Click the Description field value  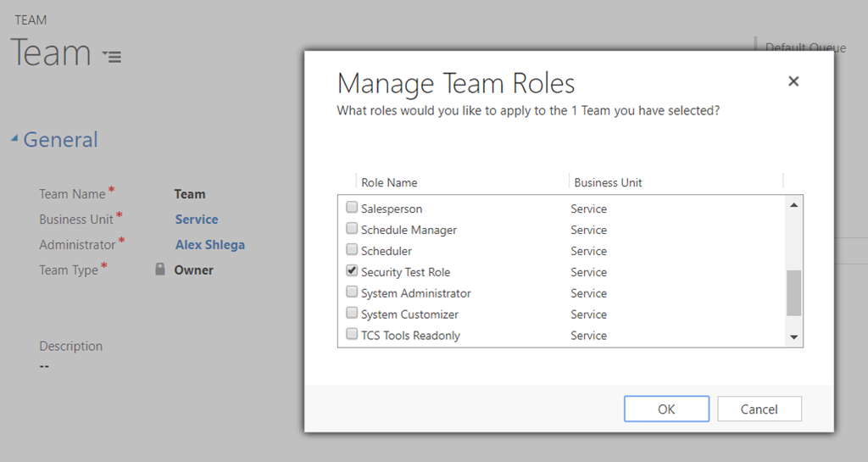[x=44, y=366]
